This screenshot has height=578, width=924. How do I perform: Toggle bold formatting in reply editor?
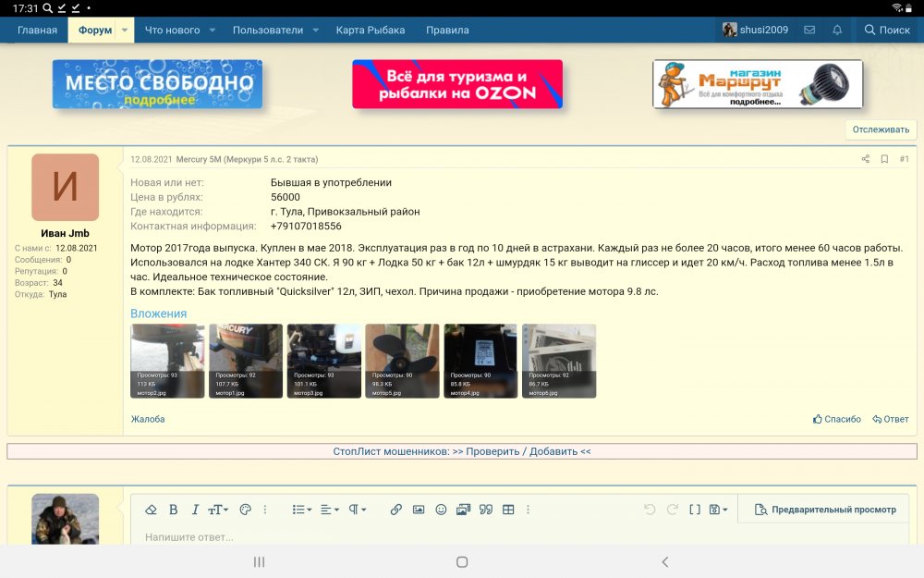click(x=174, y=510)
